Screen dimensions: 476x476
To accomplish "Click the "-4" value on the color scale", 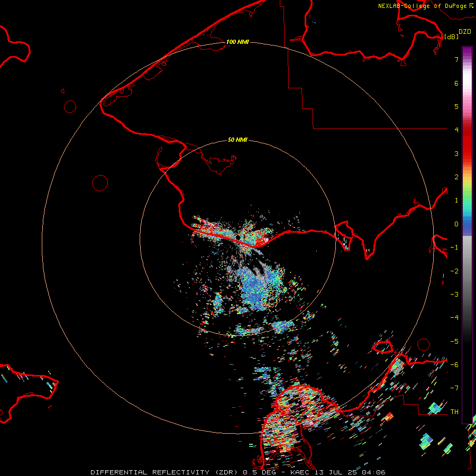I will coord(454,318).
